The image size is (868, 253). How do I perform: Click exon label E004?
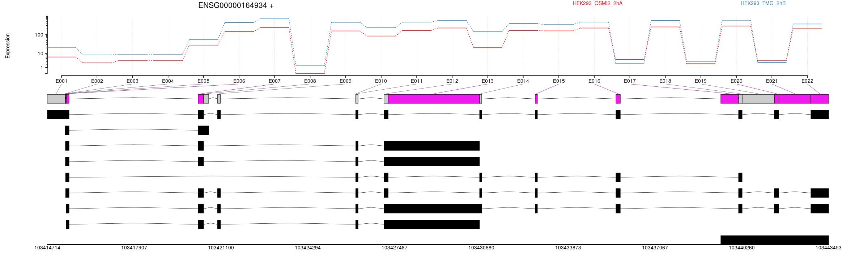(x=168, y=81)
